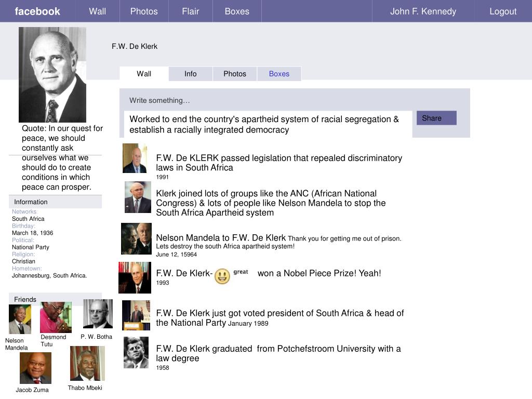This screenshot has height=399, width=532.
Task: Click the thumbnail beside the ANC groups post
Action: click(137, 197)
